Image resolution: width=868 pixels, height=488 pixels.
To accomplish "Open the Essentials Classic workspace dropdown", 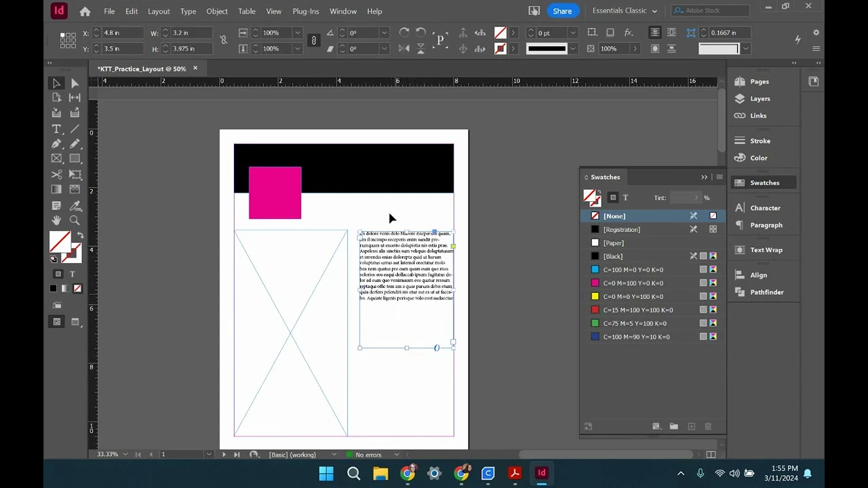I will point(624,11).
